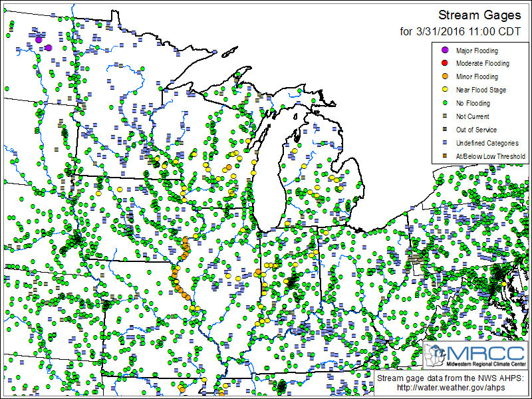This screenshot has width=532, height=399.
Task: Click the green No Flooding legend dot
Action: (x=445, y=103)
